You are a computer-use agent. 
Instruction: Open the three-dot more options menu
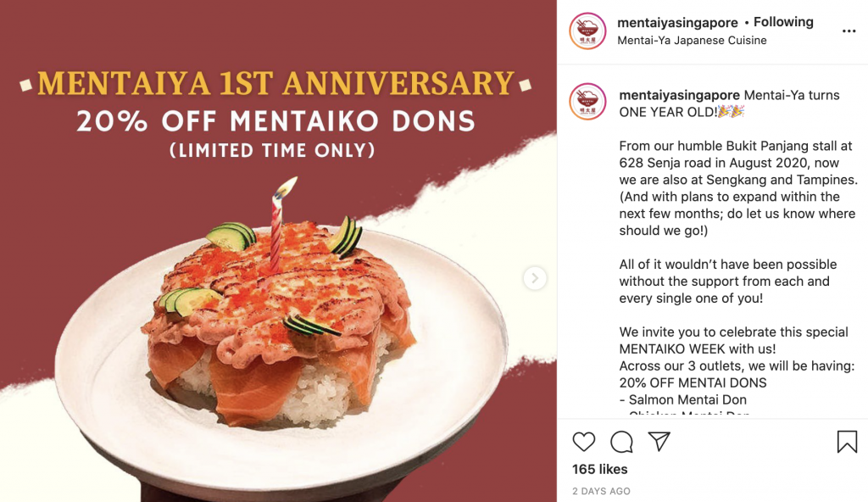point(849,31)
